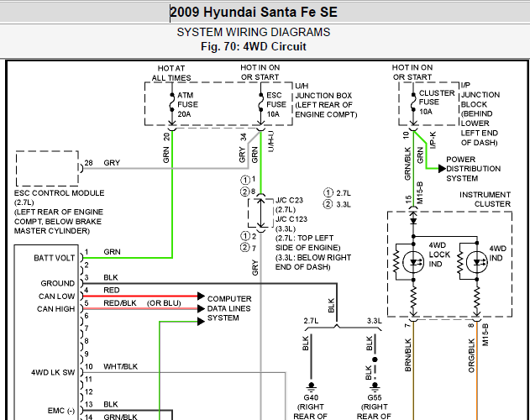The height and width of the screenshot is (420, 530).
Task: Select the ESC FUSE 10A label
Action: click(276, 104)
